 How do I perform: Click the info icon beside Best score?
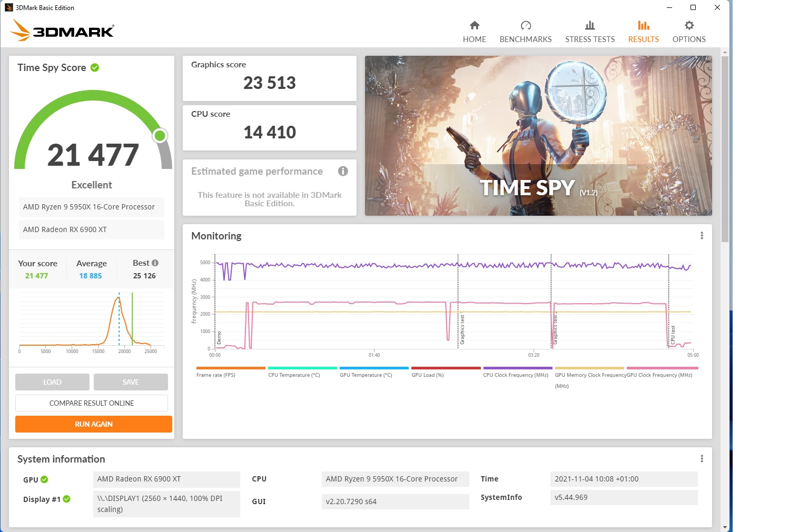[x=155, y=263]
